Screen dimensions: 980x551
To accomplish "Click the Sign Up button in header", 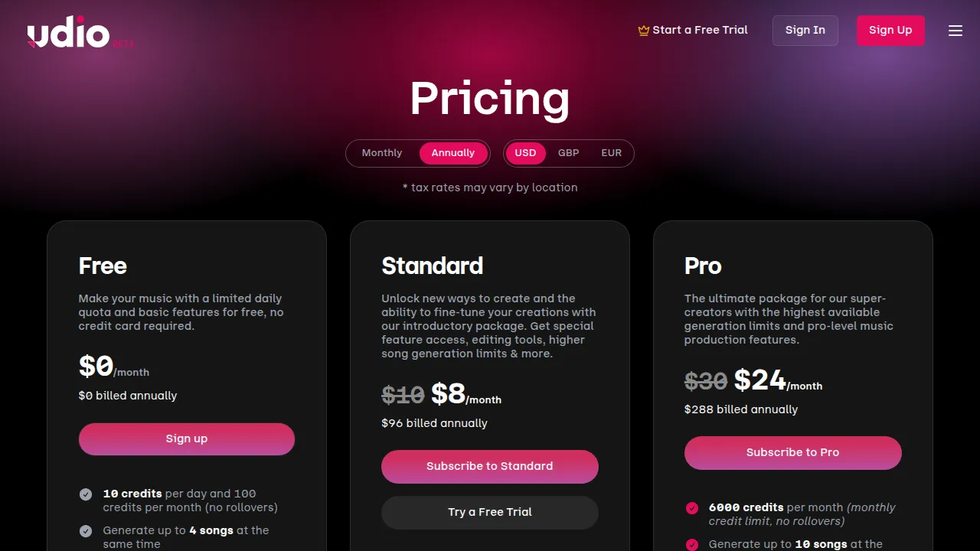I will point(890,31).
